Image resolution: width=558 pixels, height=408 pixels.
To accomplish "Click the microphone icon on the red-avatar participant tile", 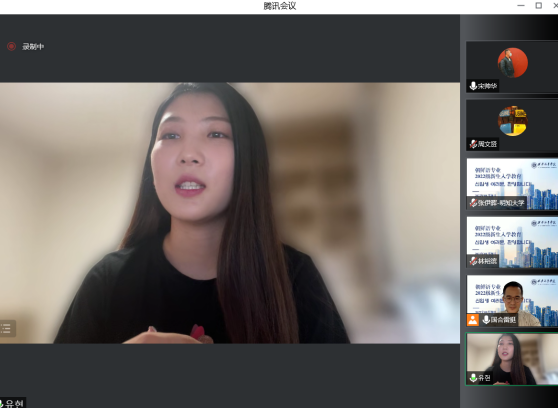I will click(x=473, y=86).
